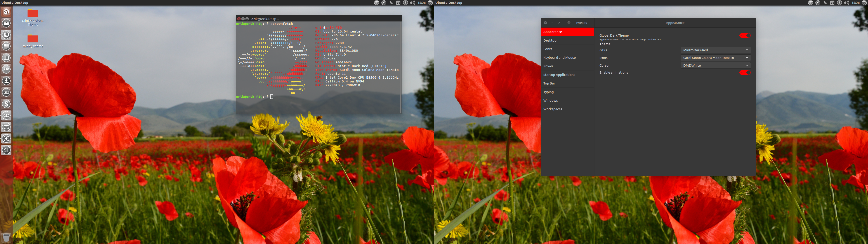Screen dimensions: 868x244
Task: Minimize the erik@erik-P5Q terminal window
Action: (243, 19)
